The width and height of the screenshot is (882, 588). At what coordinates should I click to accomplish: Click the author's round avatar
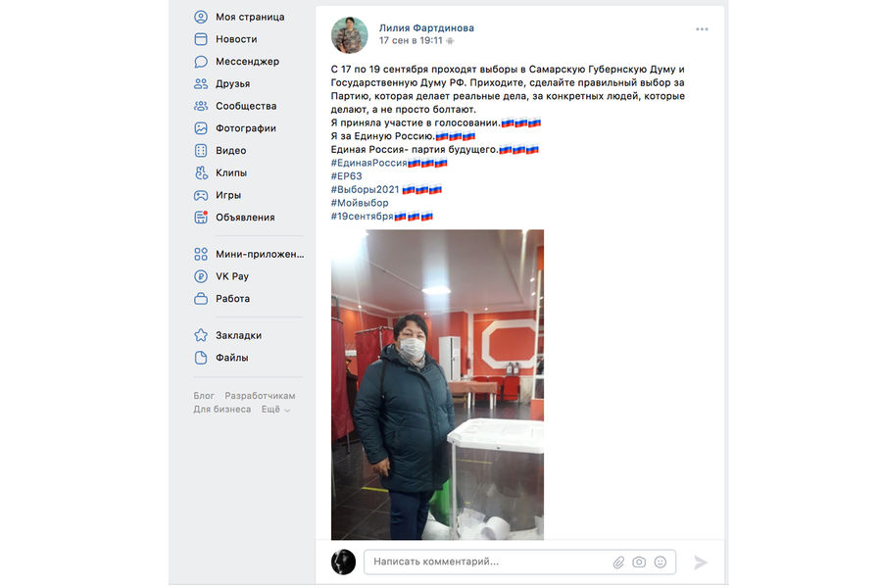point(349,35)
